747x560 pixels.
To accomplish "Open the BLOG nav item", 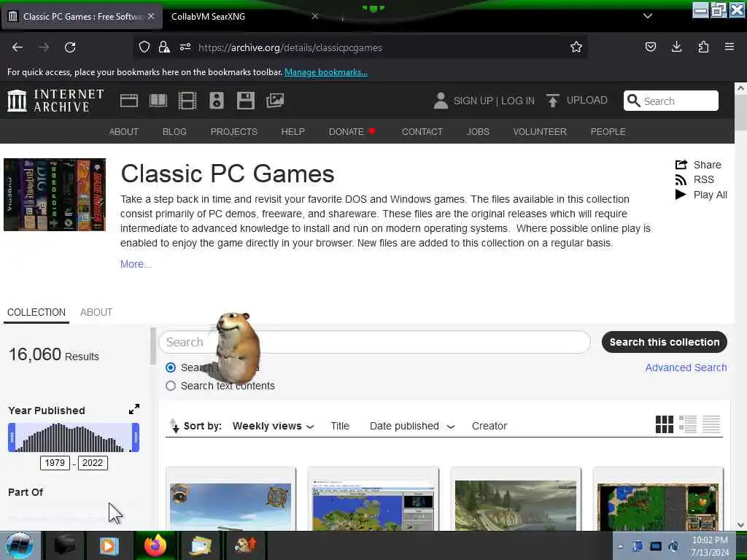I will pyautogui.click(x=174, y=131).
